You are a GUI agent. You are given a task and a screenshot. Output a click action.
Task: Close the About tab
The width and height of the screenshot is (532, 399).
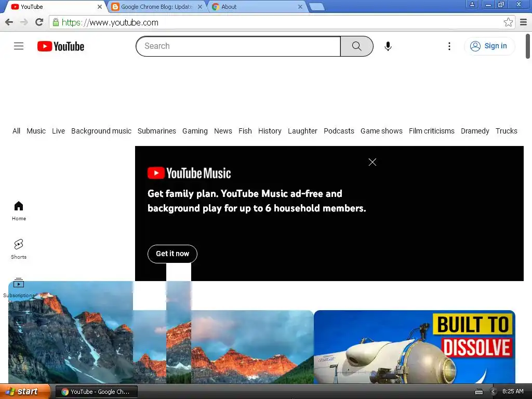[300, 7]
